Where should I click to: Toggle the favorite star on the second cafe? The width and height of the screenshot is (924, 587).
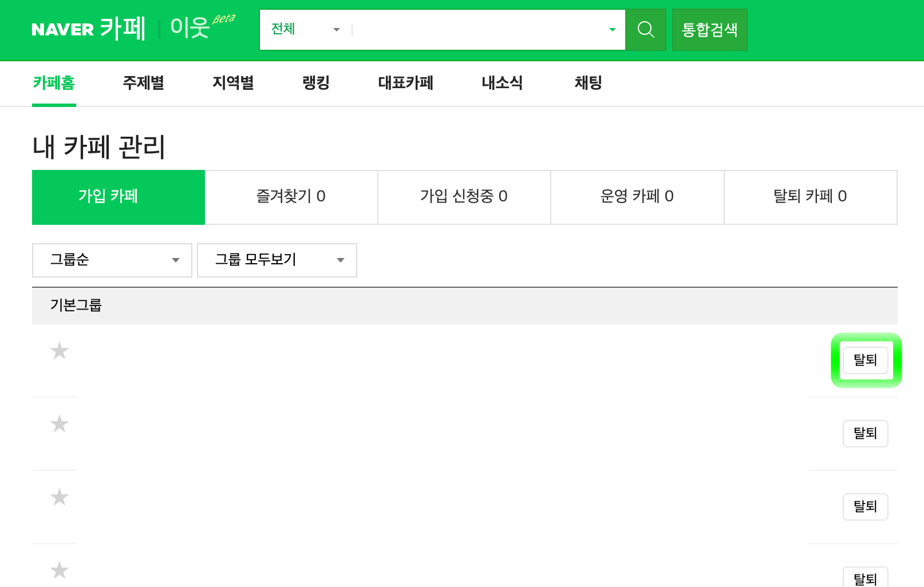point(58,423)
